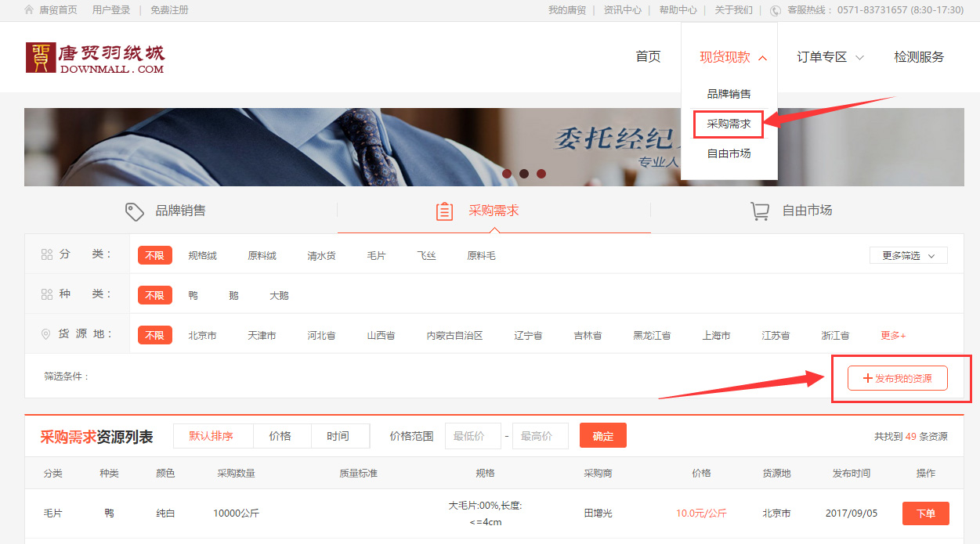This screenshot has width=980, height=544.
Task: Switch to the 自由市场 tab
Action: click(807, 211)
